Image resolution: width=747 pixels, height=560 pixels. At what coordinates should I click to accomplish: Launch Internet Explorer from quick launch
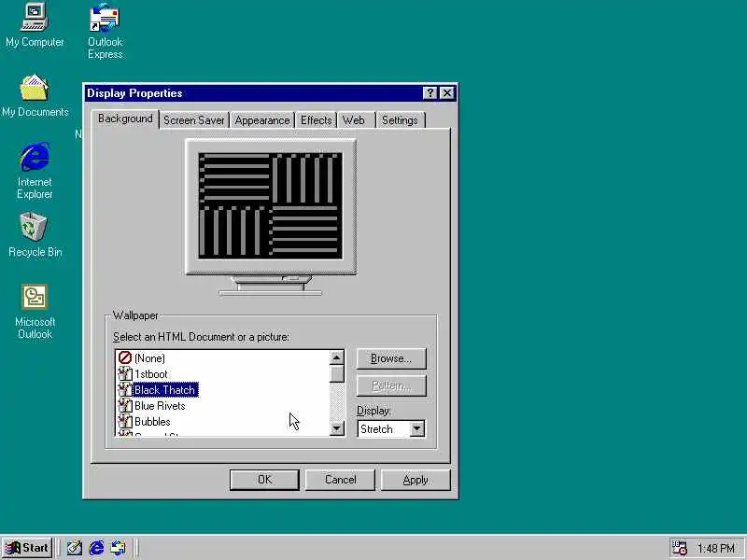(96, 548)
